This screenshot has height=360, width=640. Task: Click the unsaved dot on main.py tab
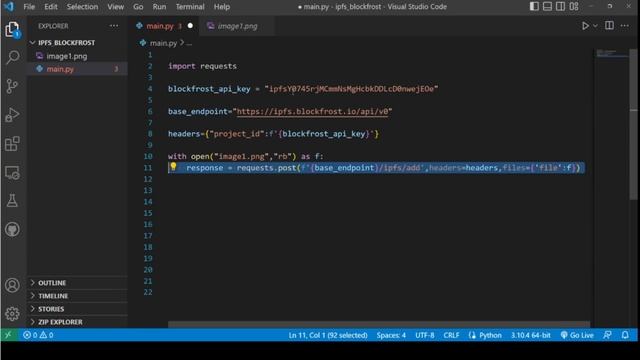190,26
